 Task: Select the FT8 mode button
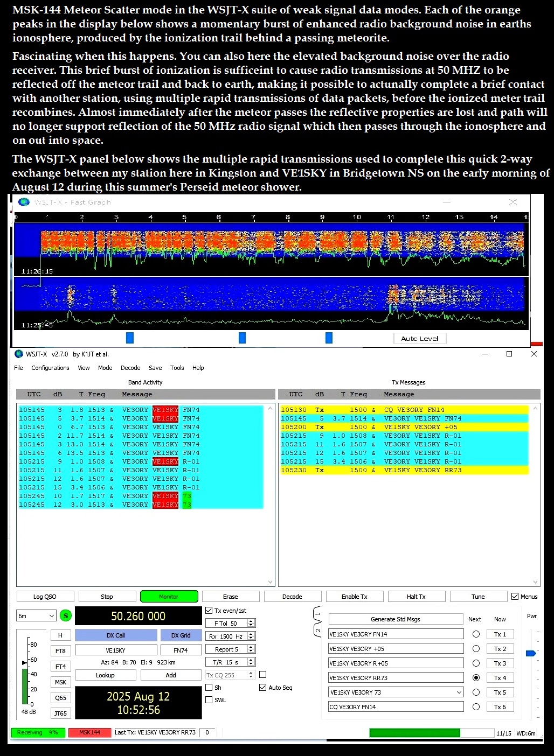pos(60,651)
